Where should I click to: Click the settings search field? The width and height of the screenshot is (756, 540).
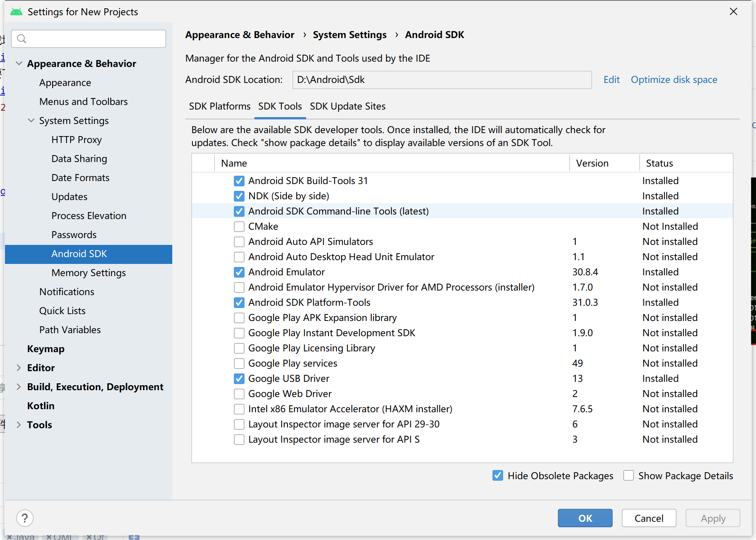coord(89,39)
